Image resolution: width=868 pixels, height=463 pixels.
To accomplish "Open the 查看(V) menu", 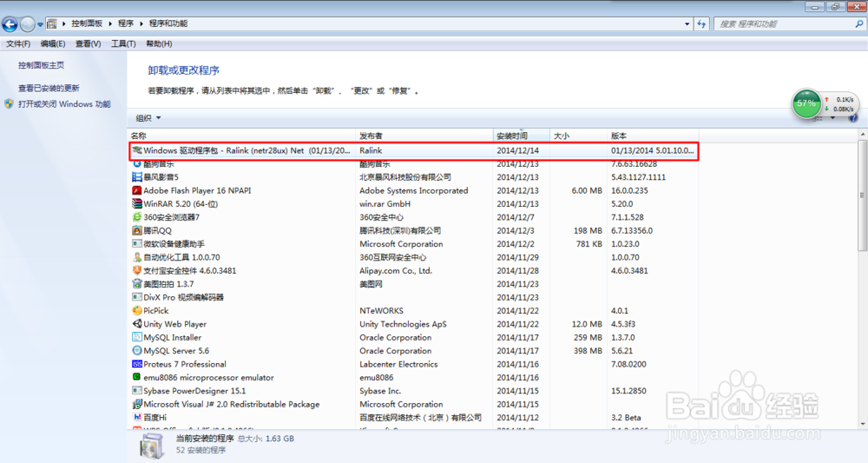I will (88, 43).
